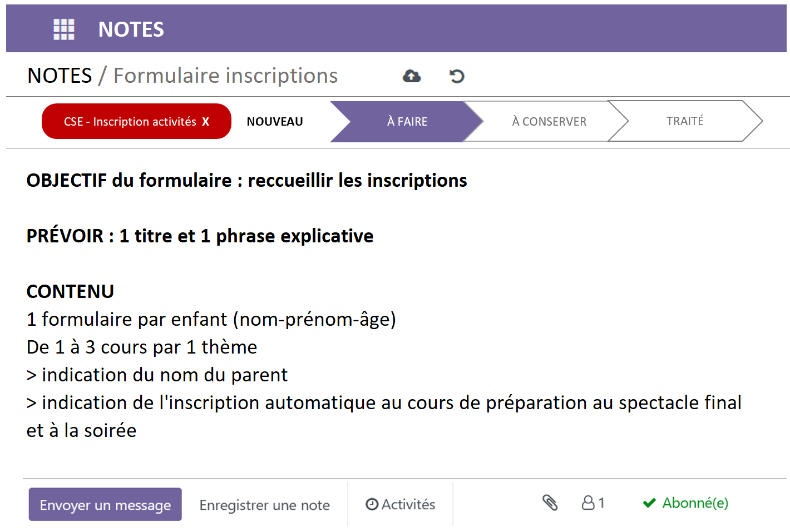Select the À FAIRE stage

[x=407, y=122]
